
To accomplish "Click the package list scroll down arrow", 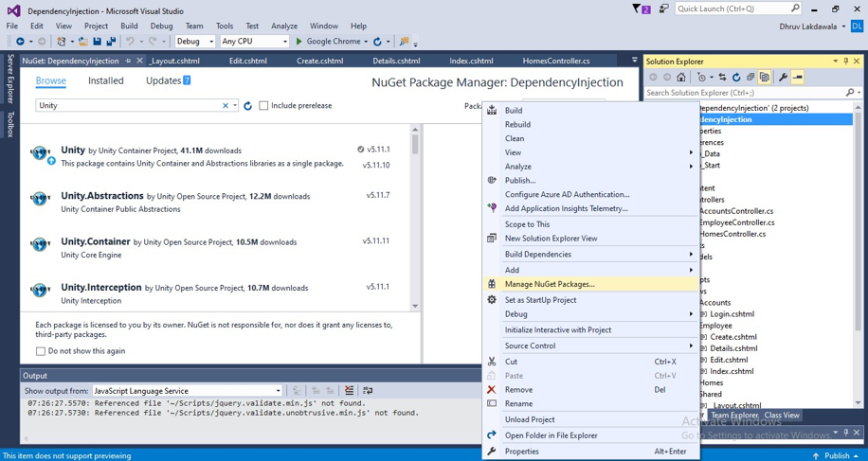I will (415, 306).
